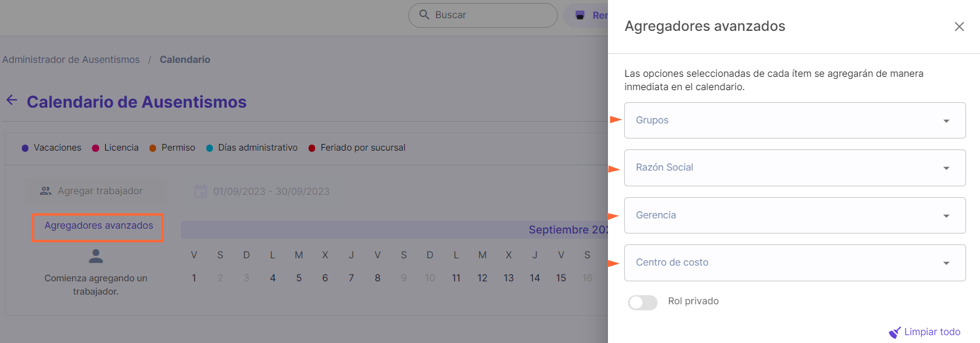The image size is (980, 343).
Task: Click the Calendario breadcrumb
Action: pyautogui.click(x=185, y=59)
